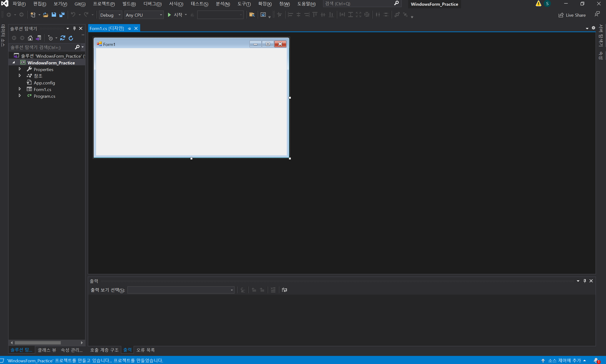
Task: Open the feedback icon near Live Share
Action: click(597, 15)
